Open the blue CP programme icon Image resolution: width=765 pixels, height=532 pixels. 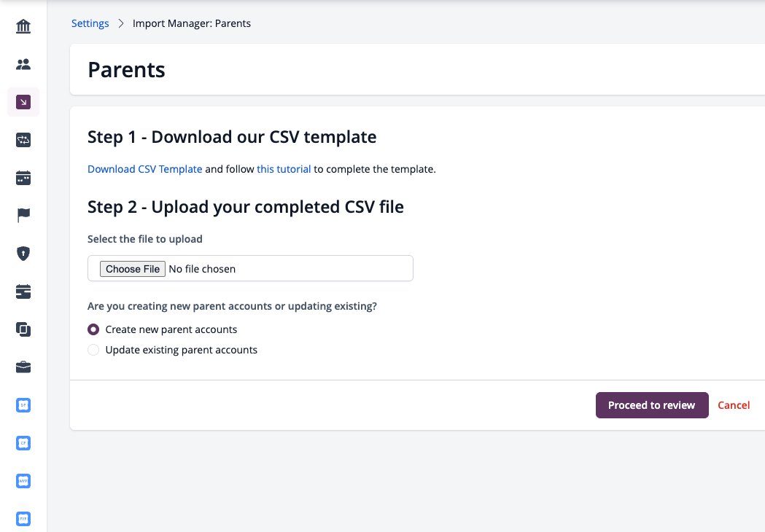(x=23, y=443)
